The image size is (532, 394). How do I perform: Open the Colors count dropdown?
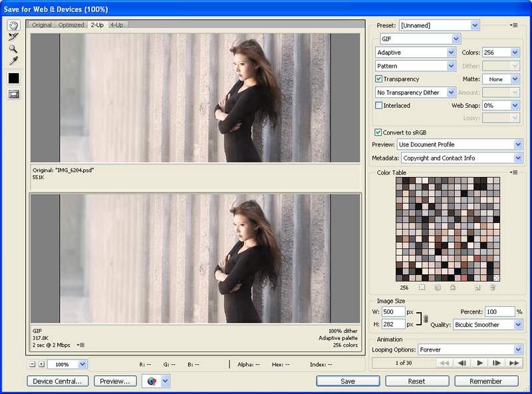tap(501, 53)
